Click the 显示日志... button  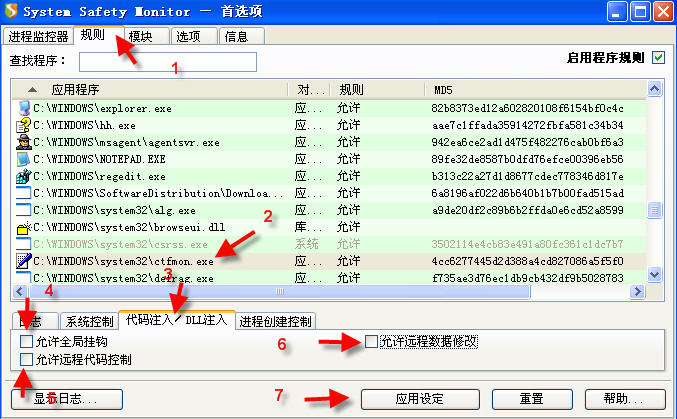tap(67, 399)
